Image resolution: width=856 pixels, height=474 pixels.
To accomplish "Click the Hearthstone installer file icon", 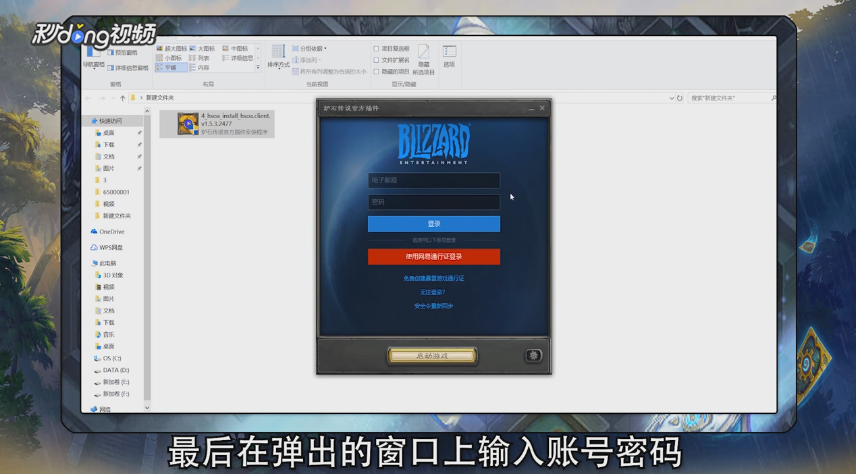I will [188, 124].
